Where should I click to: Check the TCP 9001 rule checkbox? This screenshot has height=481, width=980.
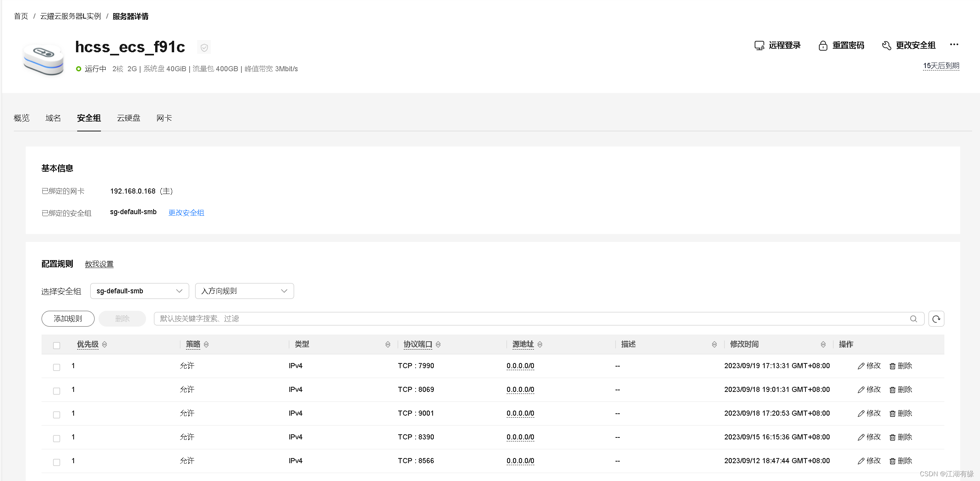57,414
